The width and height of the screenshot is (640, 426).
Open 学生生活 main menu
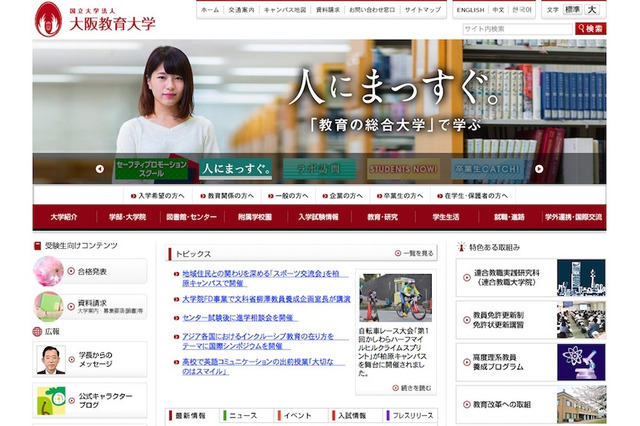click(446, 217)
